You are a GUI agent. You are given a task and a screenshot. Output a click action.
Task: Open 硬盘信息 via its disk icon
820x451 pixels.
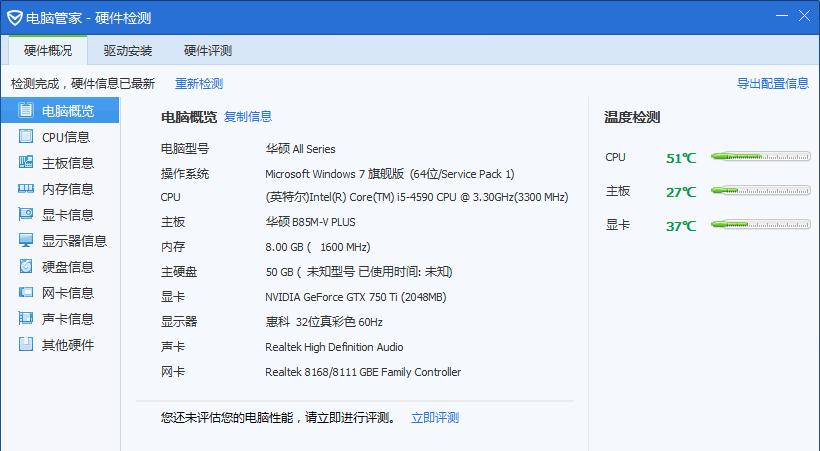[x=26, y=266]
